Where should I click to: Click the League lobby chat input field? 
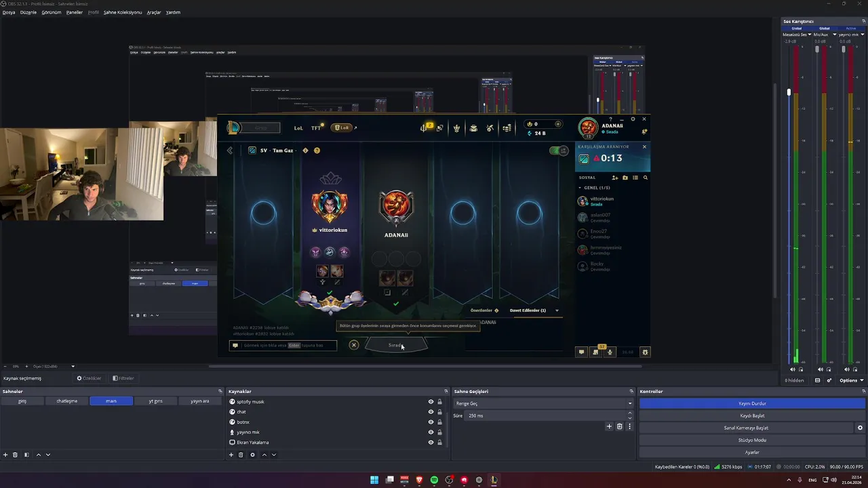(x=283, y=345)
